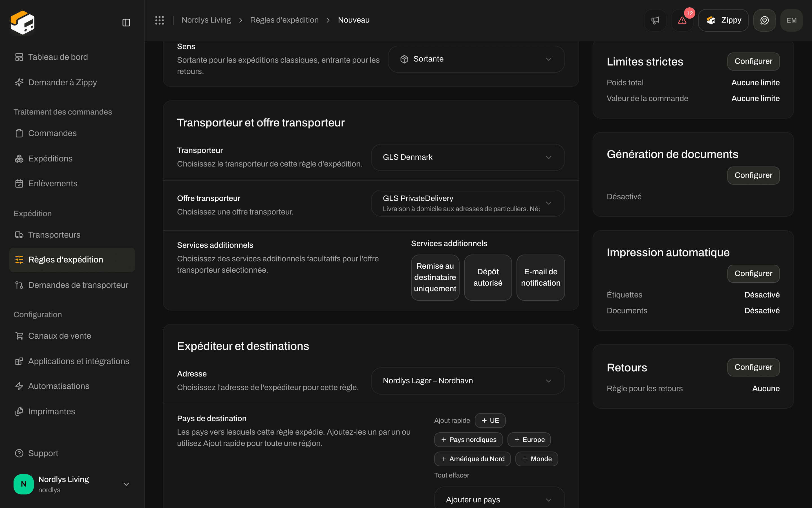Open Automatisations in sidebar
The width and height of the screenshot is (812, 508).
tap(72, 386)
